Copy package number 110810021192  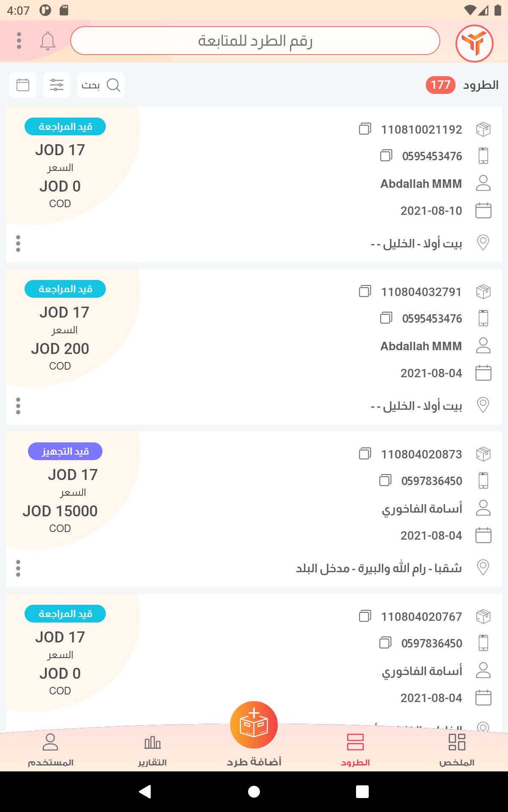click(x=365, y=129)
